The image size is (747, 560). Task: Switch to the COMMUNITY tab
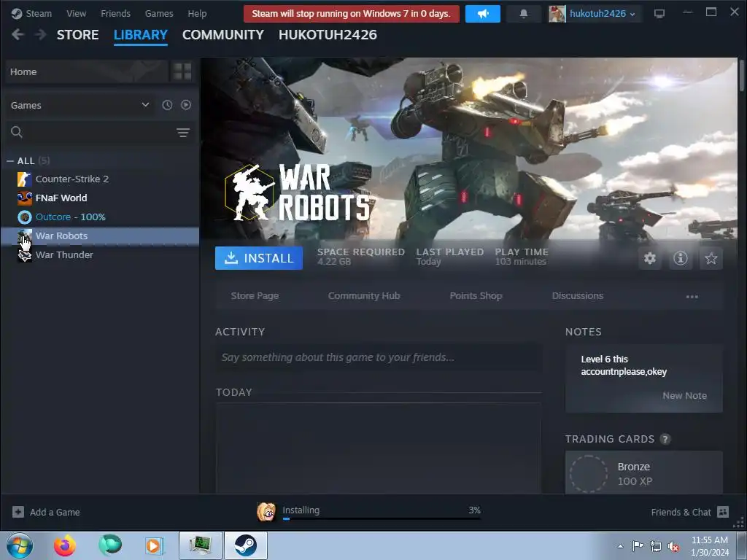[x=223, y=35]
